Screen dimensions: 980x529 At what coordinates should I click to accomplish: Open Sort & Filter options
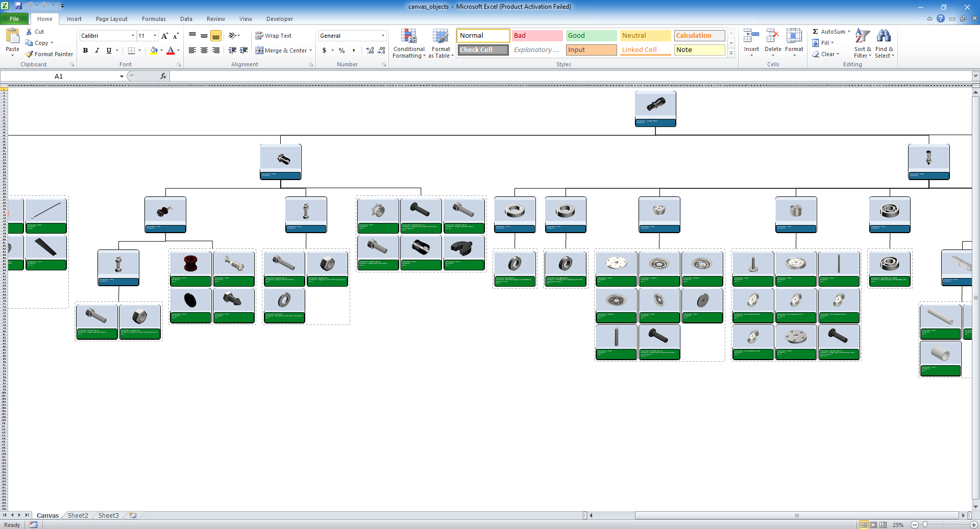[862, 43]
